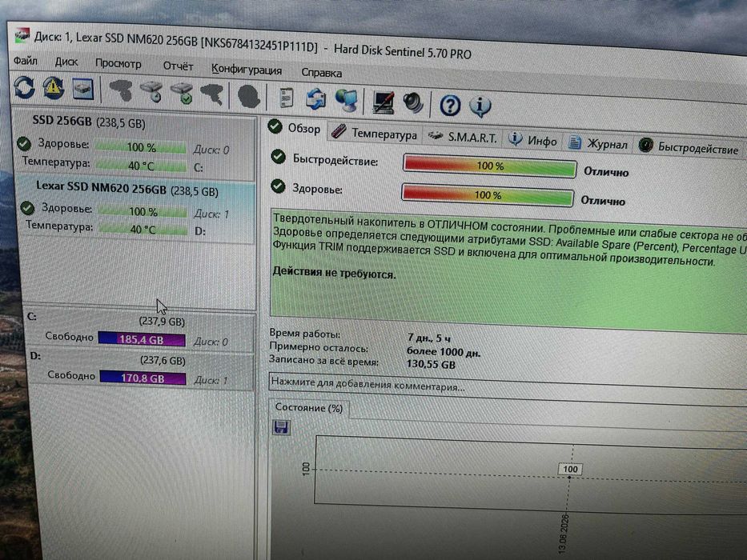Select the SSD 256GB disk entry header

89,122
